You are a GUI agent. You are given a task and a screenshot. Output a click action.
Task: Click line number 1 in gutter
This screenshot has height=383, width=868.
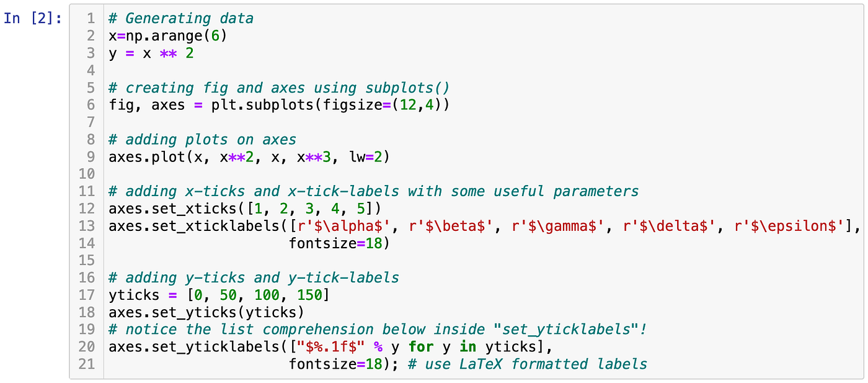(90, 19)
